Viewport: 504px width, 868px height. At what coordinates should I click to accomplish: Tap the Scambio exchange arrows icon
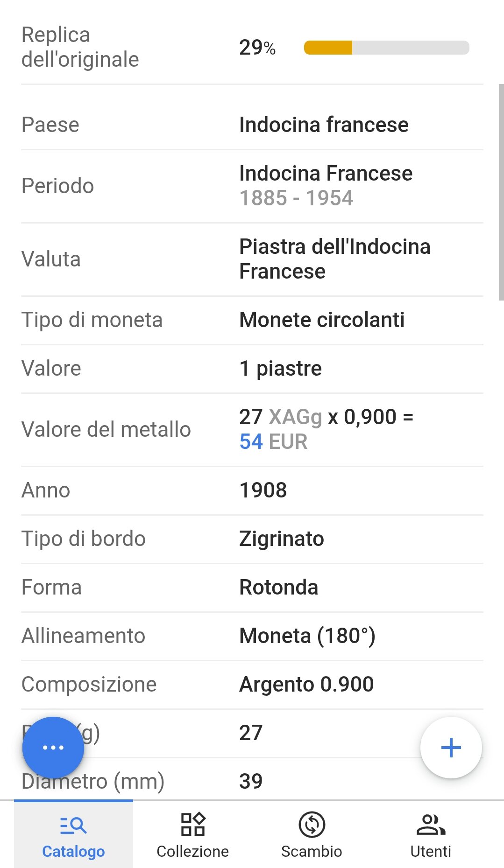click(312, 825)
